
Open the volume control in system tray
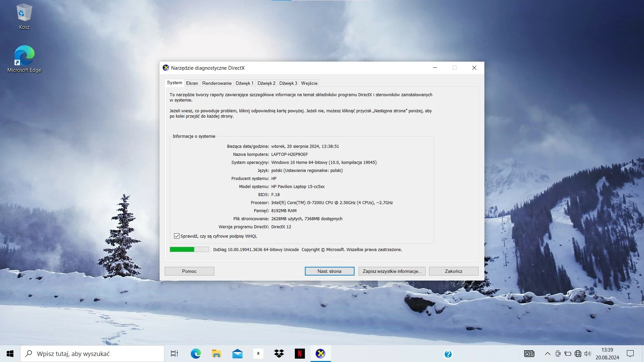click(587, 354)
